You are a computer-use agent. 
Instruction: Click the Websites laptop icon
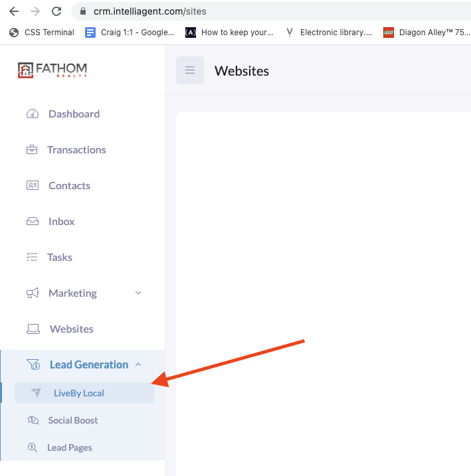33,329
